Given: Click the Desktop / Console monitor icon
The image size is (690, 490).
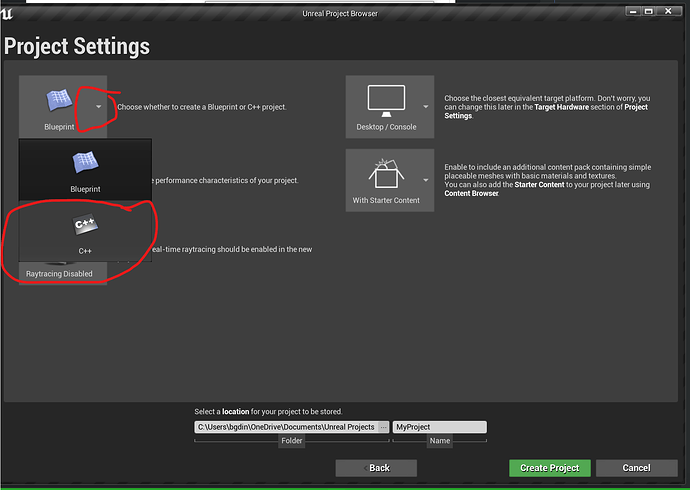Looking at the screenshot, I should click(386, 101).
